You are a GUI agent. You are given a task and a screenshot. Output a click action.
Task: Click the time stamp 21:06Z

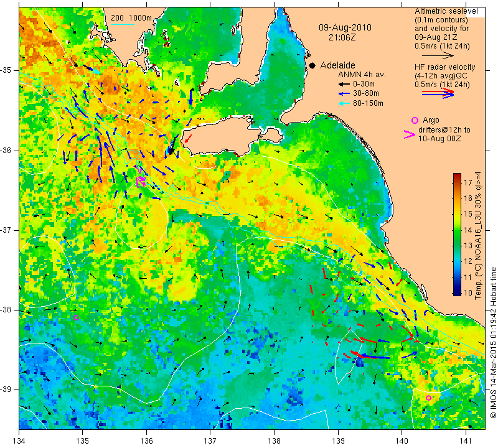pyautogui.click(x=342, y=37)
